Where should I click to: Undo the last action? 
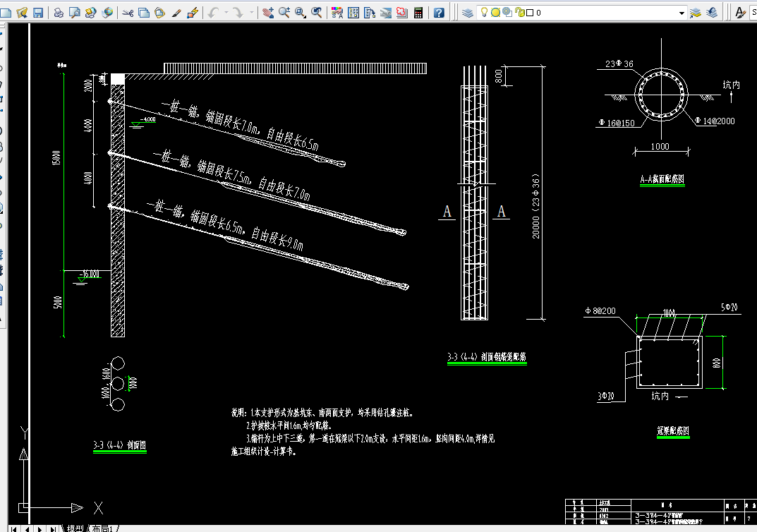coord(214,13)
